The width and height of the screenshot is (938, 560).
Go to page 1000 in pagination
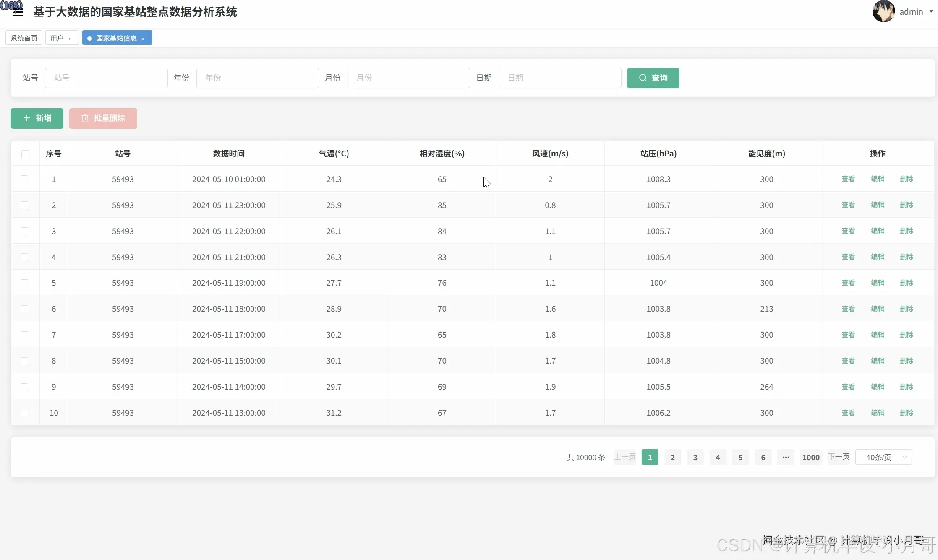pos(810,457)
